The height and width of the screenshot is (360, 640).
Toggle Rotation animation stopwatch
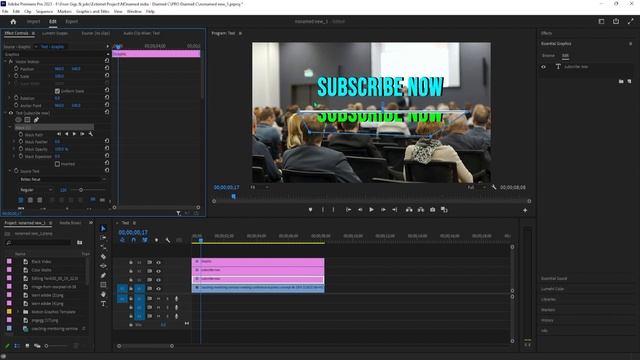[x=16, y=98]
